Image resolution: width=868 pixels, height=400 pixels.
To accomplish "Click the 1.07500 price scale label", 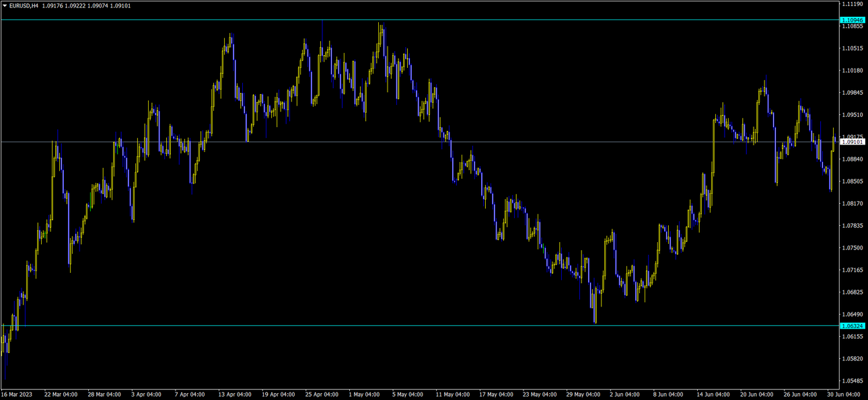I will pos(853,248).
